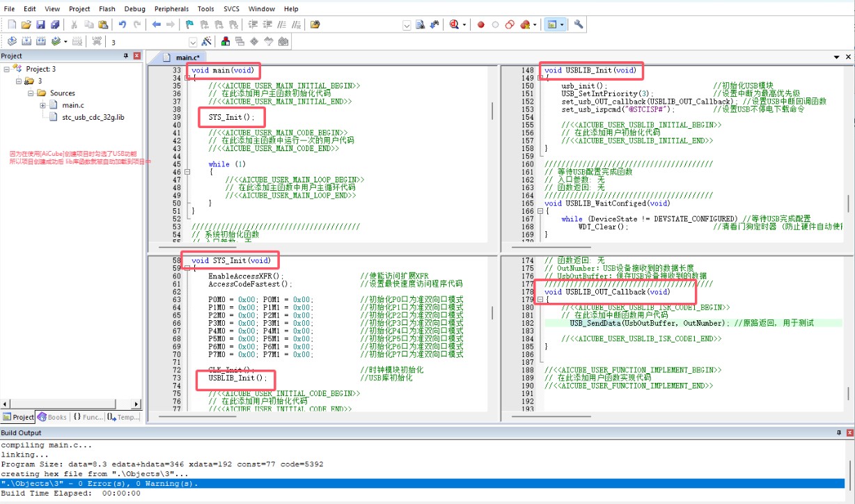
Task: Collapse the target 3 tree node
Action: point(18,81)
